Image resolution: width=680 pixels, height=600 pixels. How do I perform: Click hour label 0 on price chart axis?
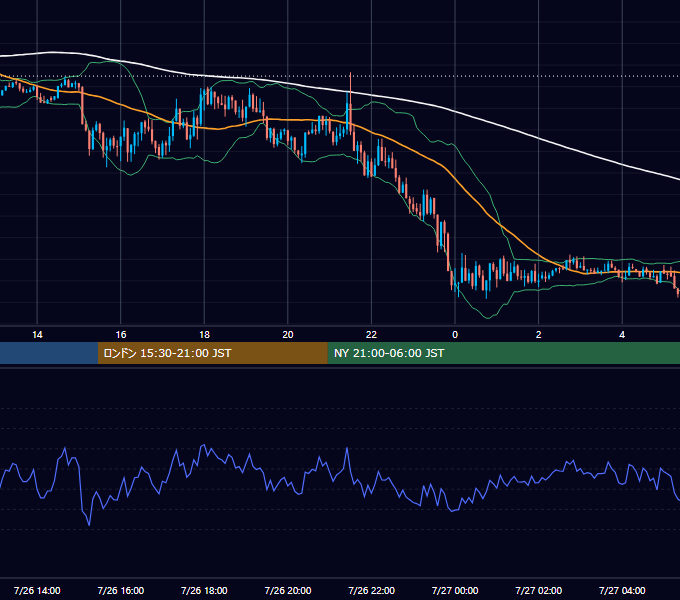(x=455, y=335)
